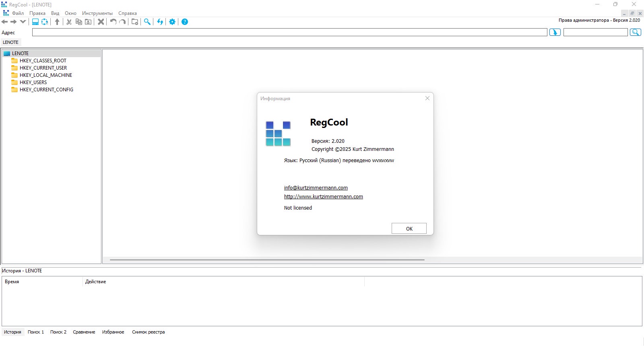Screen dimensions: 644x346
Task: Open settings with the blue gear icon
Action: [x=172, y=22]
